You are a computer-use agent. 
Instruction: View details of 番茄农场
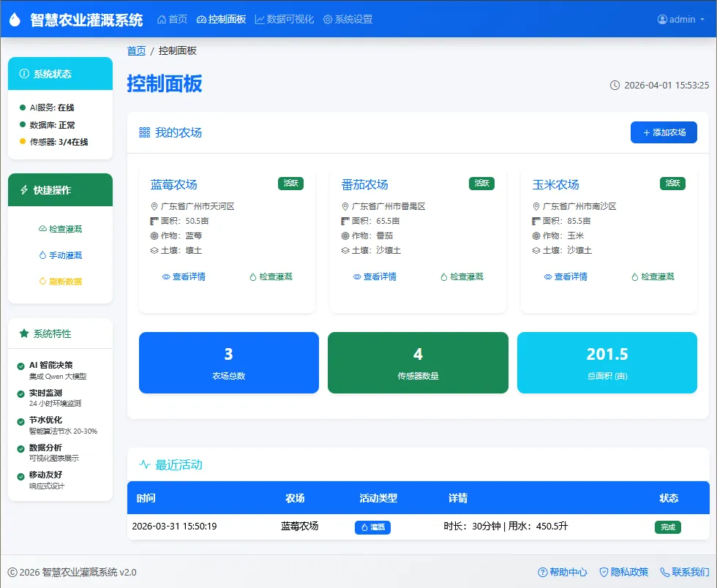pos(375,276)
